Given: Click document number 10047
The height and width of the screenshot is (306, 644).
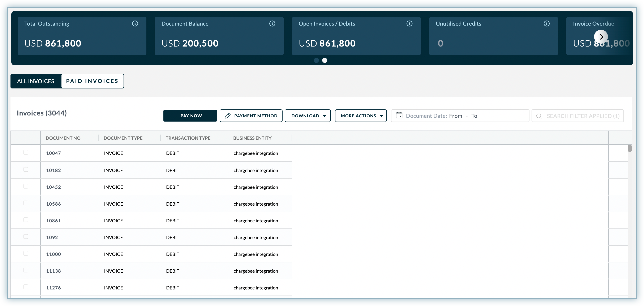Looking at the screenshot, I should (x=53, y=153).
